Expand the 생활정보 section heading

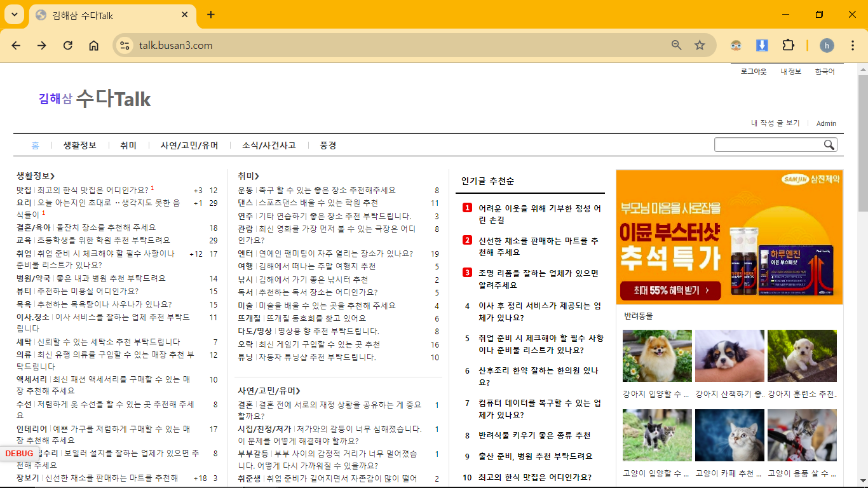click(x=36, y=176)
